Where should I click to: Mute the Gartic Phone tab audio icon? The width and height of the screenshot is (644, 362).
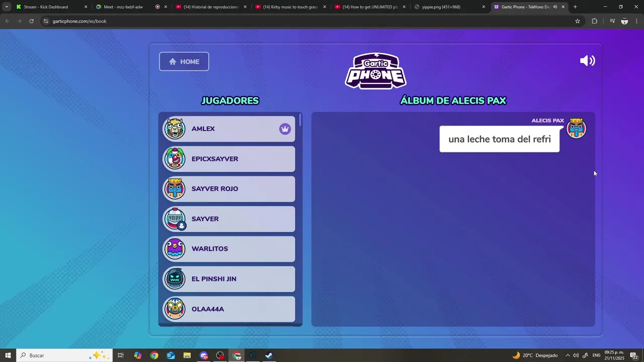(x=555, y=7)
